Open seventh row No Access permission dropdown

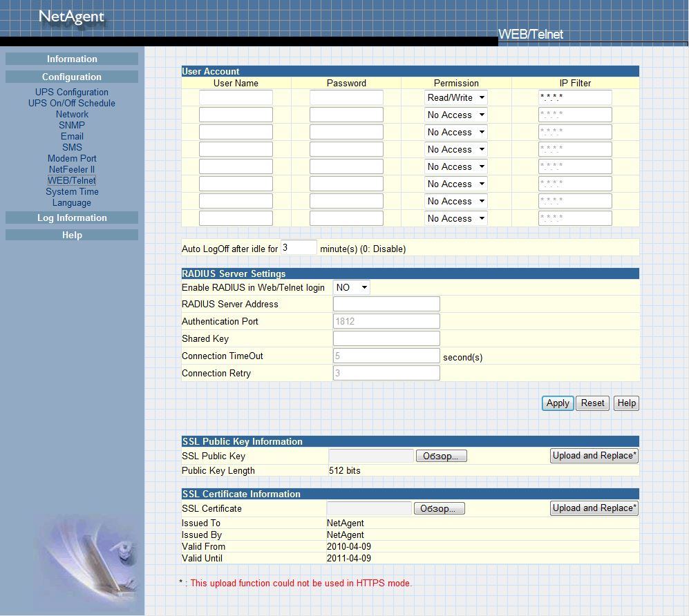point(456,201)
